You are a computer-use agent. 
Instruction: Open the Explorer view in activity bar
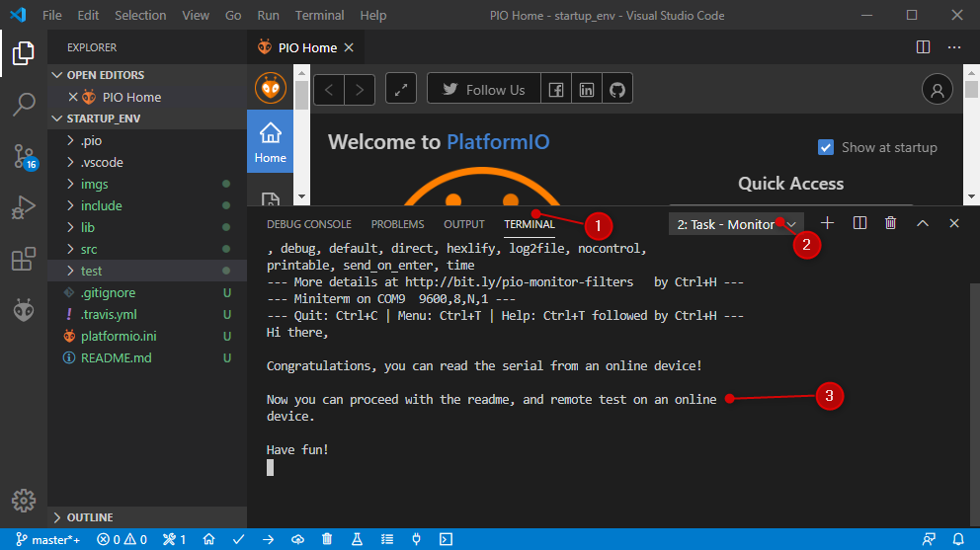pyautogui.click(x=23, y=53)
